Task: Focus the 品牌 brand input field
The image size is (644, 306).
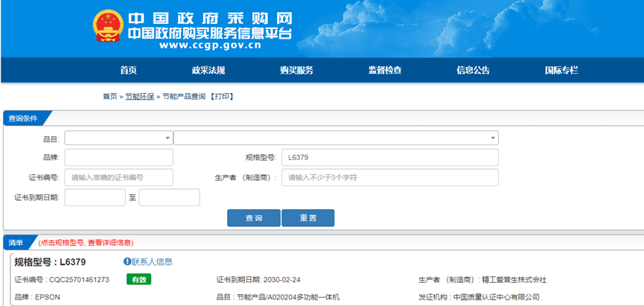Action: [118, 157]
